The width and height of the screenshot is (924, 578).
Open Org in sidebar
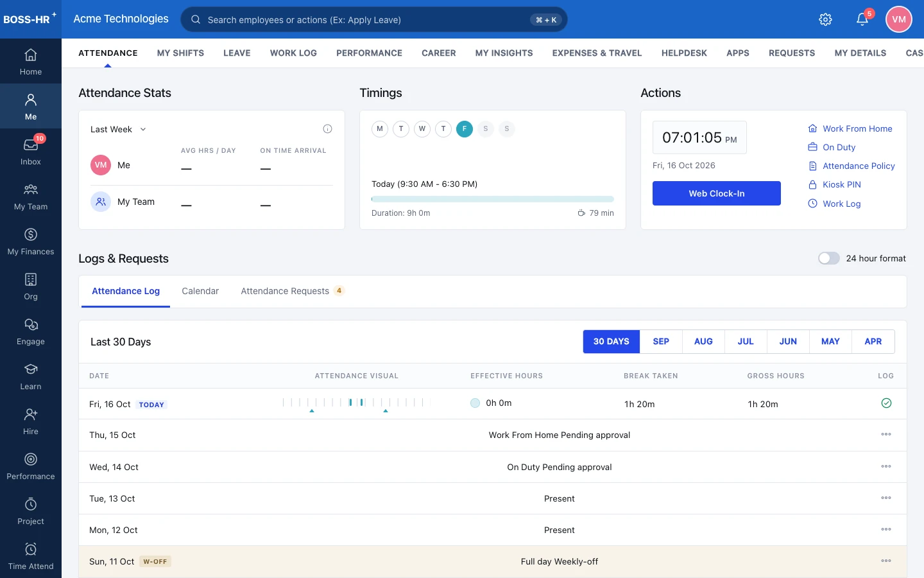tap(31, 286)
